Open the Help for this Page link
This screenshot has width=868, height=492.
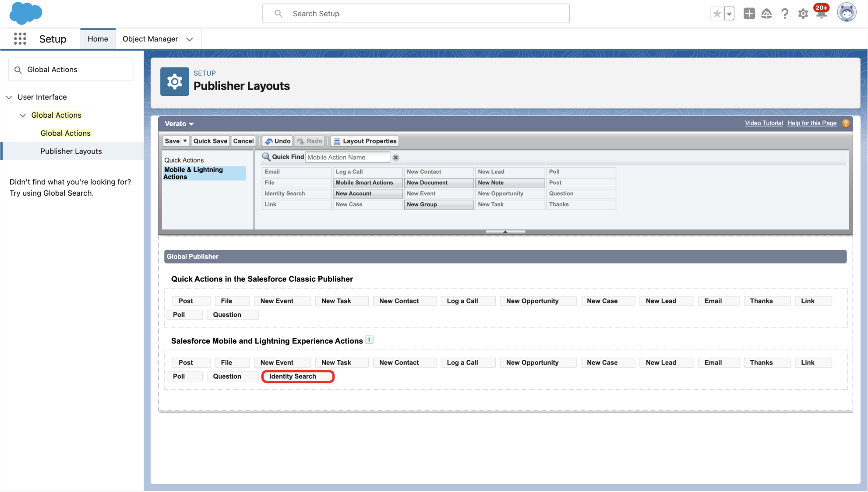tap(812, 123)
